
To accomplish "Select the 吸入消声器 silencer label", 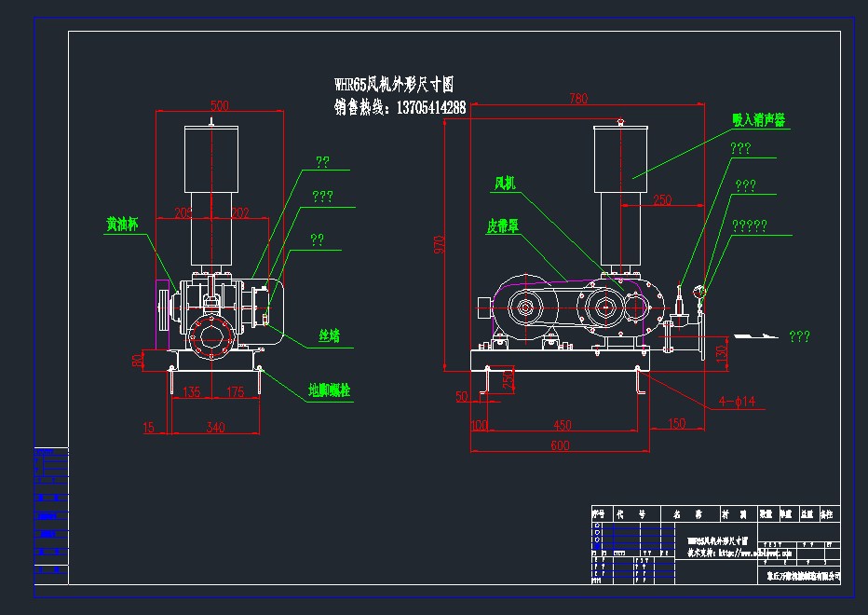I will (758, 120).
